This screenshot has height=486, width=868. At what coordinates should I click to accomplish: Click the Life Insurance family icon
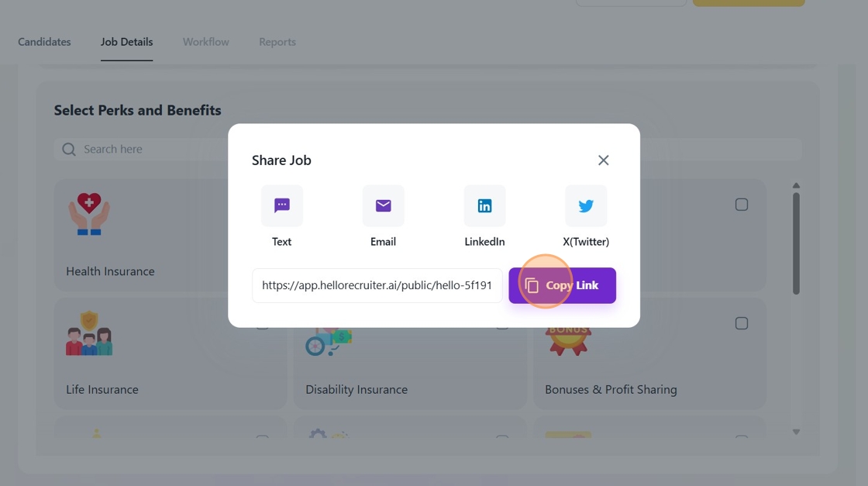click(x=89, y=334)
